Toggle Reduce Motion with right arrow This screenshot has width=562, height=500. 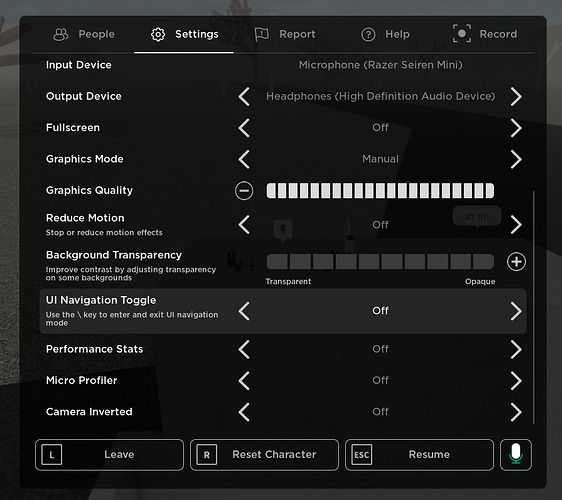coord(516,225)
